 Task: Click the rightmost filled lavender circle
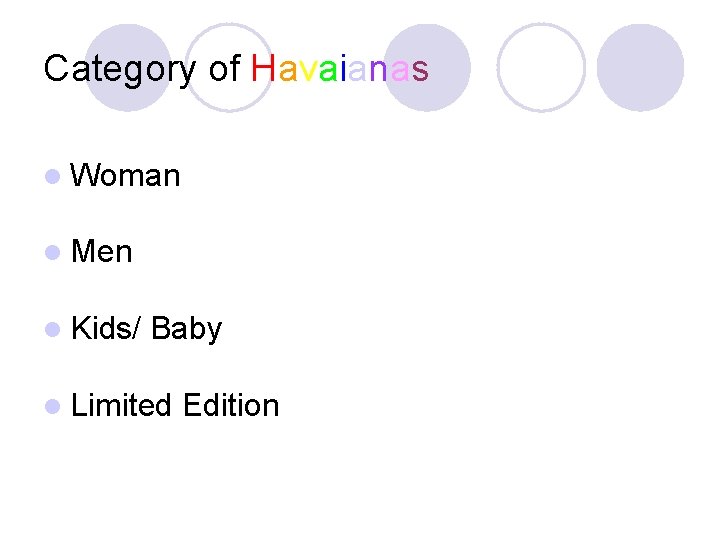pyautogui.click(x=640, y=67)
